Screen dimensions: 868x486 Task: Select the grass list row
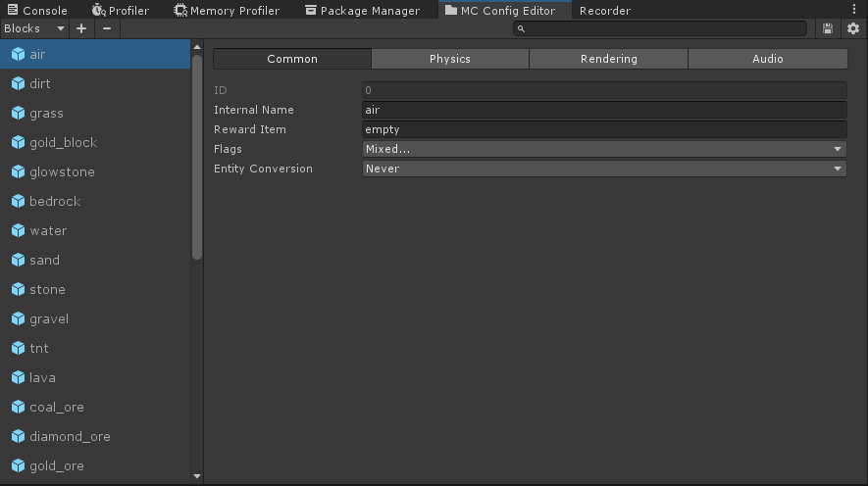[x=95, y=113]
